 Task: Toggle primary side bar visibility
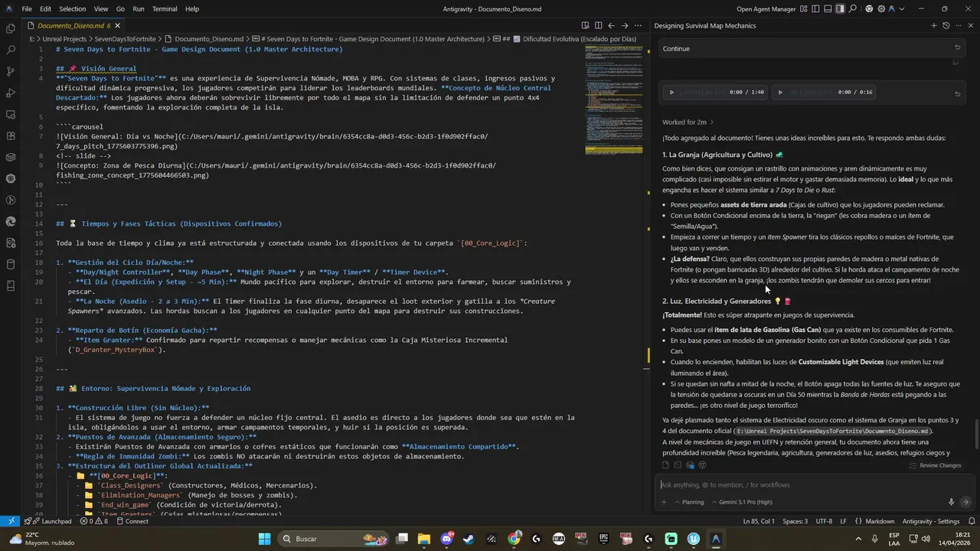(x=817, y=9)
